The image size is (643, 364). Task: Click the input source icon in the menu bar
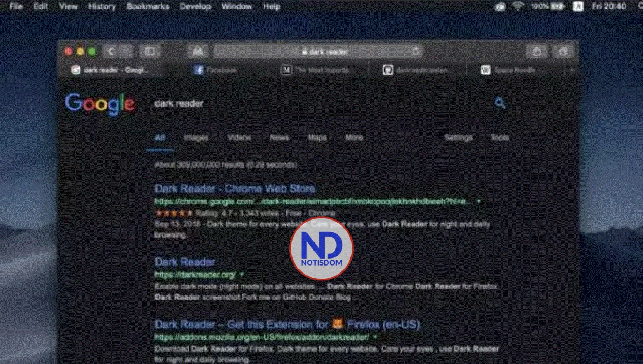point(578,6)
